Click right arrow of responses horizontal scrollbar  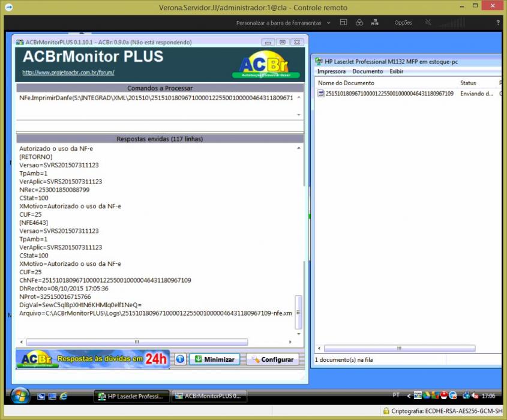[290, 342]
